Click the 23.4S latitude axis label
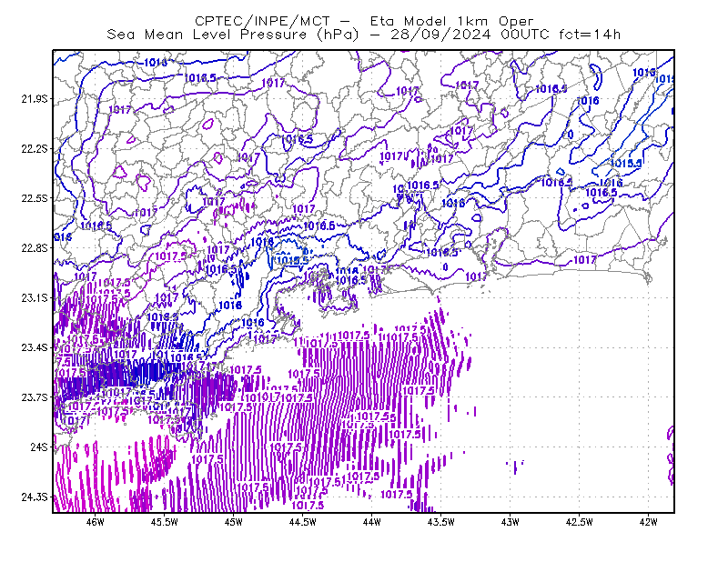Screen dimensions: 728x562 tap(35, 347)
